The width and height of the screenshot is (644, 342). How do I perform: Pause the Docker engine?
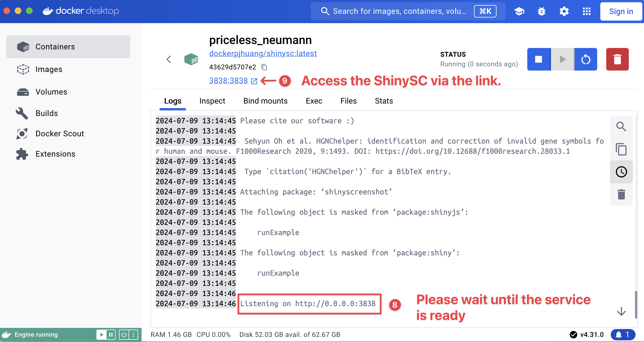pos(111,335)
